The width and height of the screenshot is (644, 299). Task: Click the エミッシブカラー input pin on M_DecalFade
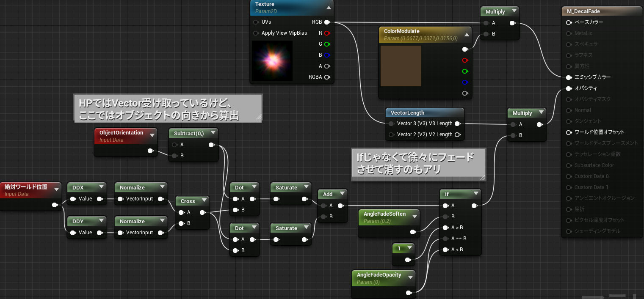pos(568,77)
